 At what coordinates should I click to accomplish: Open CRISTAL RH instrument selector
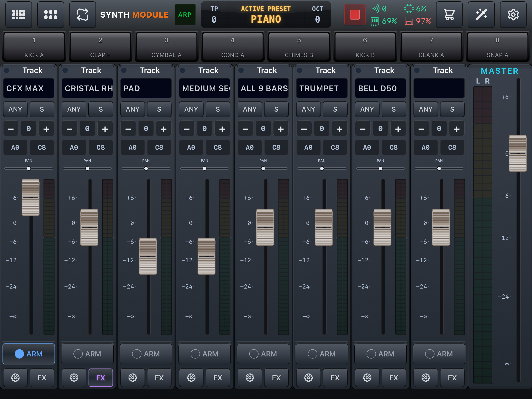tap(87, 88)
